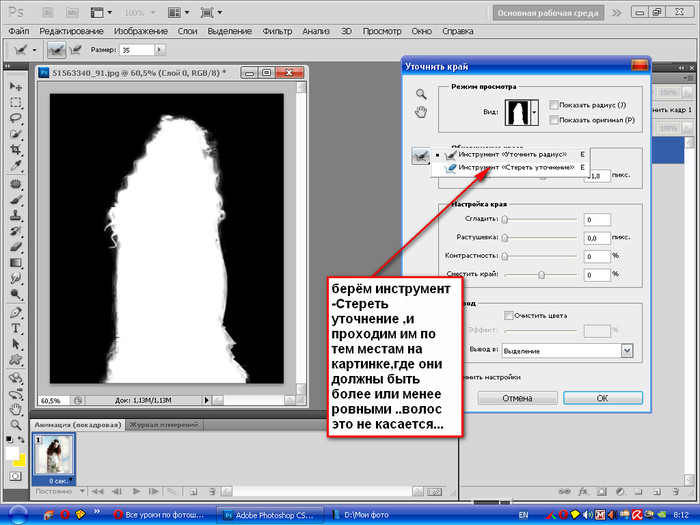This screenshot has height=525, width=700.
Task: Click the «ОК» button
Action: [x=603, y=398]
